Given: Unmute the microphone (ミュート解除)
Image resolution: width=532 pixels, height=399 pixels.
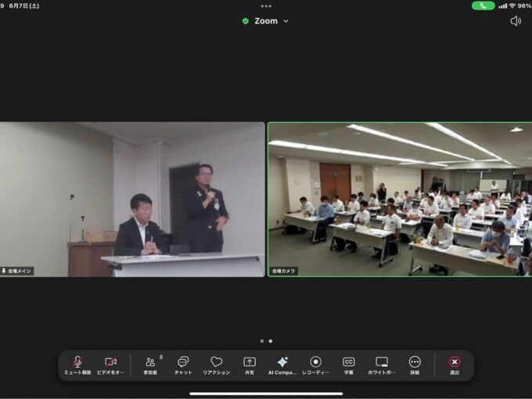Looking at the screenshot, I should (77, 364).
